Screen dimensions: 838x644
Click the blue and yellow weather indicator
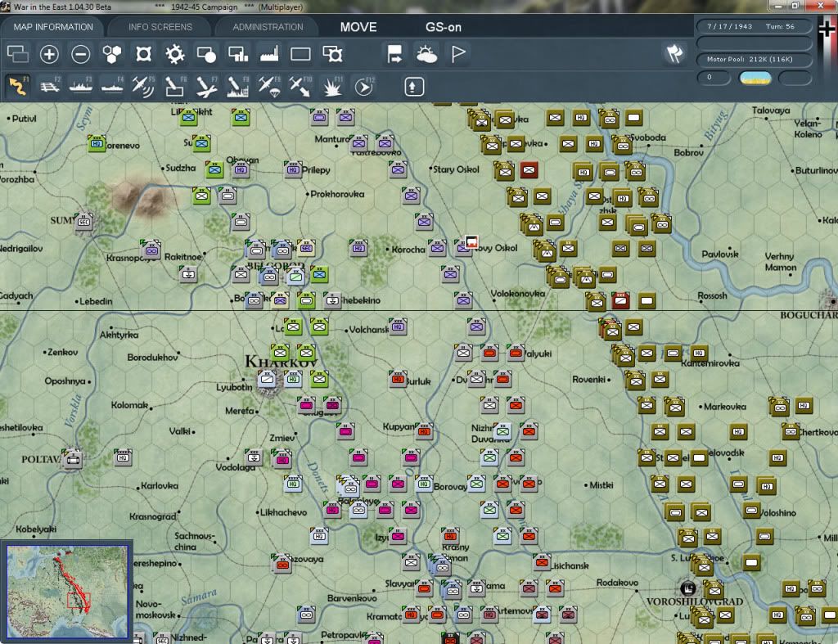tap(755, 78)
